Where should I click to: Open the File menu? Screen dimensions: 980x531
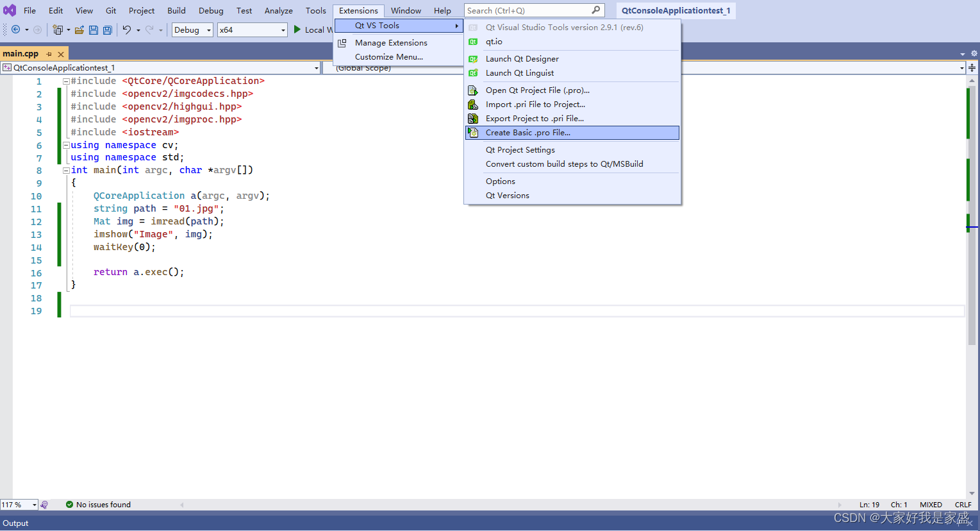coord(29,10)
